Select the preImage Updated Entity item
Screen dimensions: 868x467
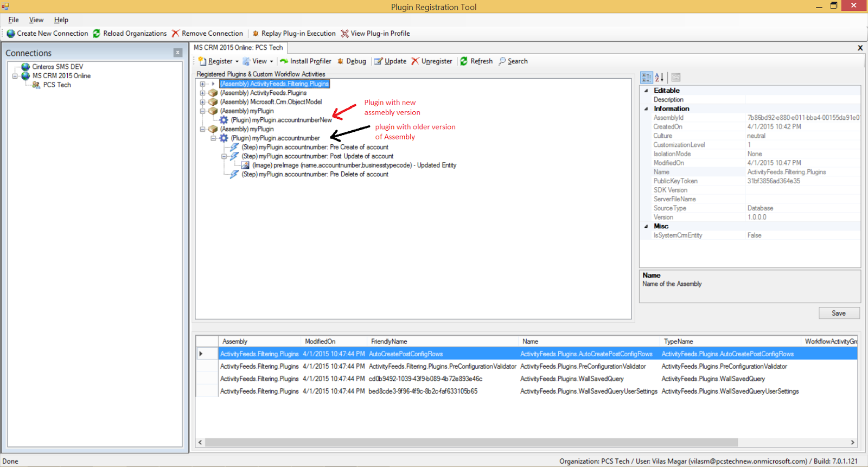tap(354, 165)
